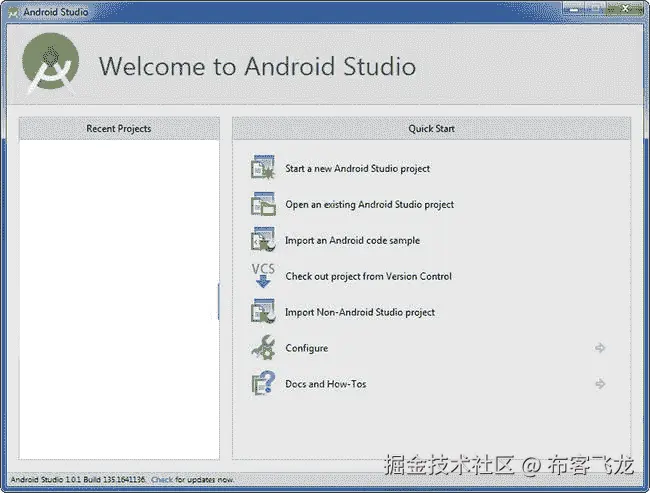Choose Check out project from Version Control
This screenshot has width=650, height=493.
click(x=368, y=276)
